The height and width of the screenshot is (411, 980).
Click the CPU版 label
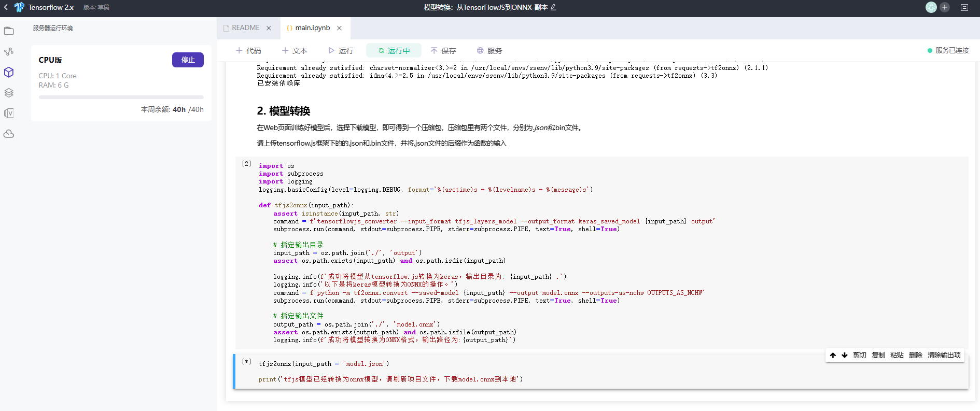[50, 60]
